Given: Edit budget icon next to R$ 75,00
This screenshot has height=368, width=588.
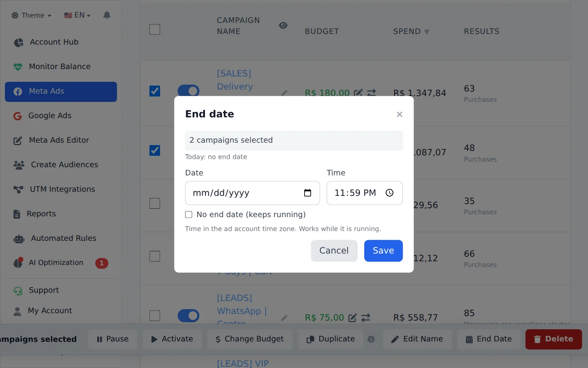Looking at the screenshot, I should pyautogui.click(x=352, y=318).
